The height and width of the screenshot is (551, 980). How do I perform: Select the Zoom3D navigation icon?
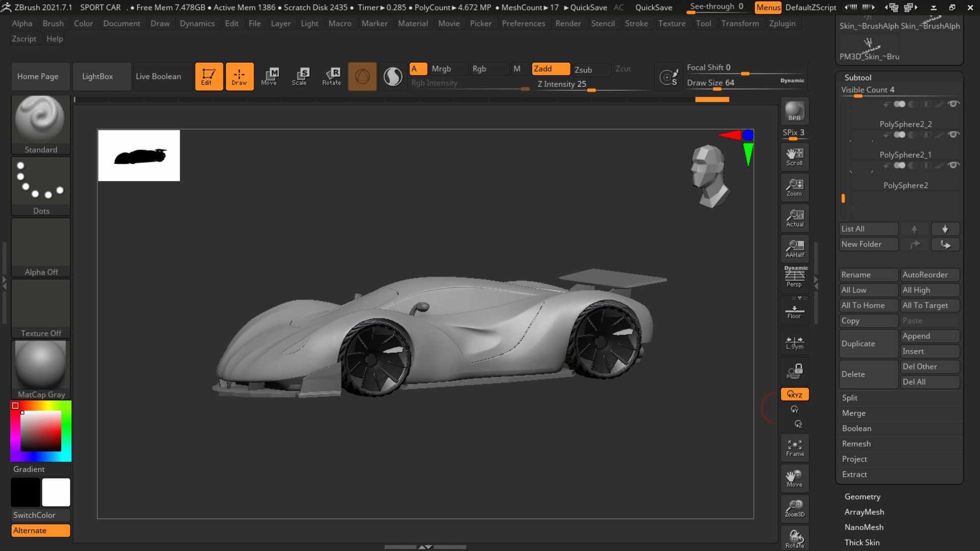point(795,509)
